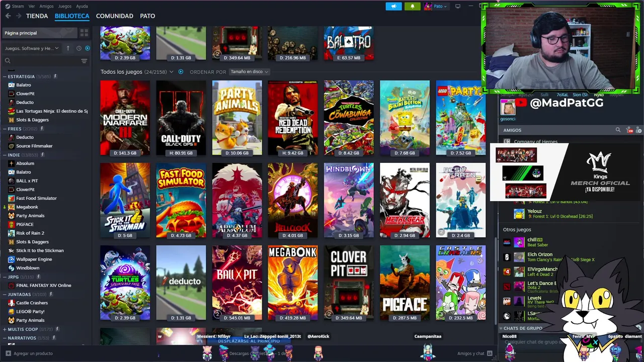
Task: Open the Ayuda menu
Action: (82, 6)
